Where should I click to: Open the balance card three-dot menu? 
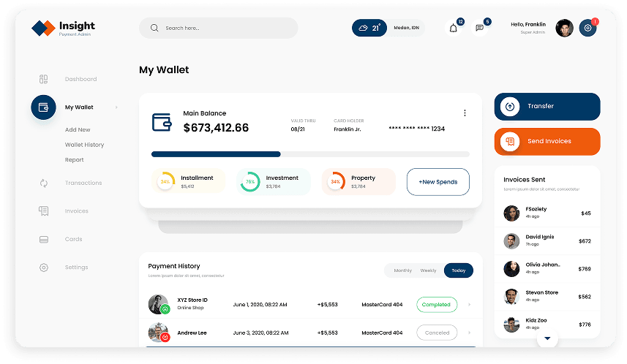point(465,113)
